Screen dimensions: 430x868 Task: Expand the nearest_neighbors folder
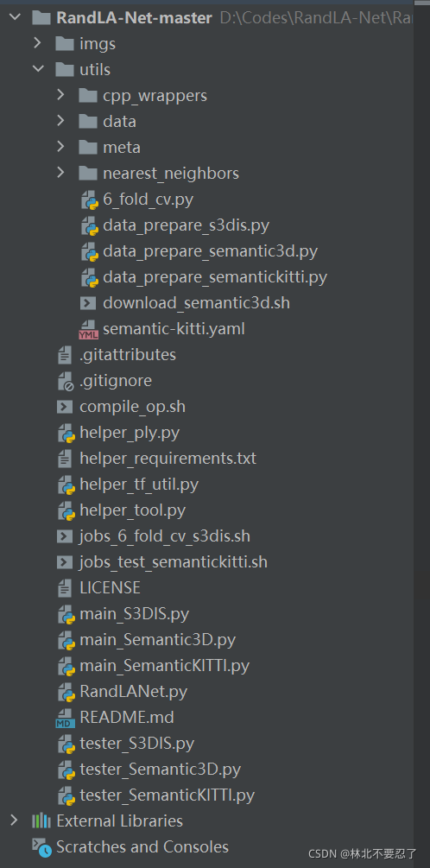click(x=61, y=174)
